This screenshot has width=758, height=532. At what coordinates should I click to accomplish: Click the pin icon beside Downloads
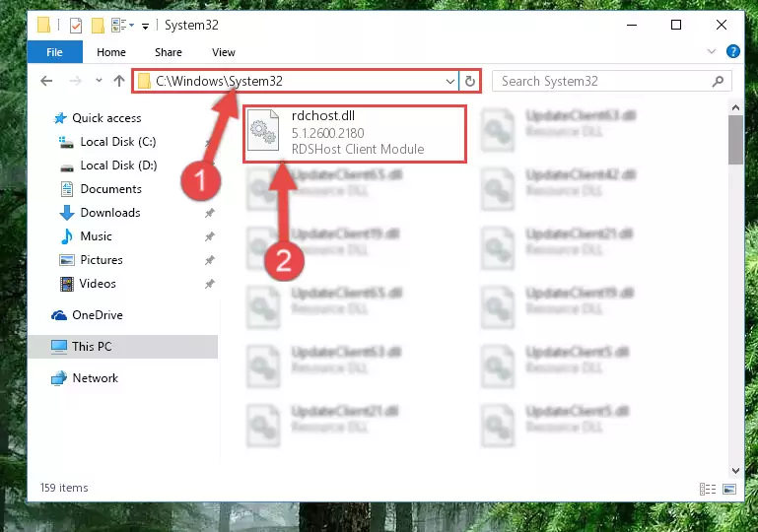(209, 213)
